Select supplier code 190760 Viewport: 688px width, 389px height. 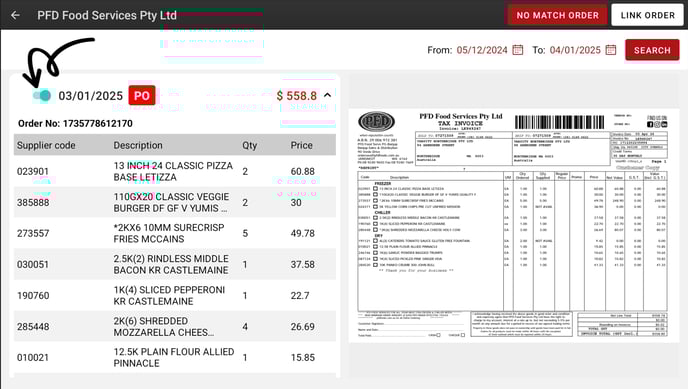pos(33,296)
